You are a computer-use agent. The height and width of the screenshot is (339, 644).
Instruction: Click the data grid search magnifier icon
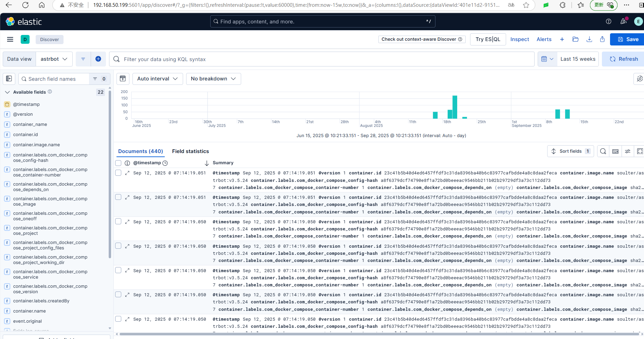click(603, 151)
